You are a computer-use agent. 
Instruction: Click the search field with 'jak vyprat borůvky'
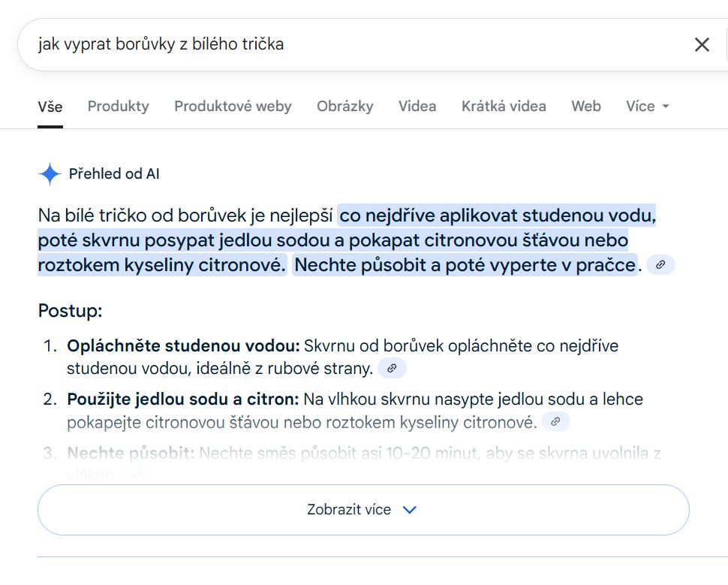(x=353, y=44)
